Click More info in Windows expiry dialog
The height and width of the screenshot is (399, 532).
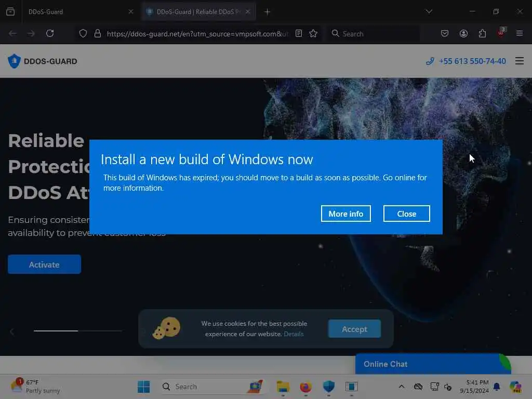point(345,214)
